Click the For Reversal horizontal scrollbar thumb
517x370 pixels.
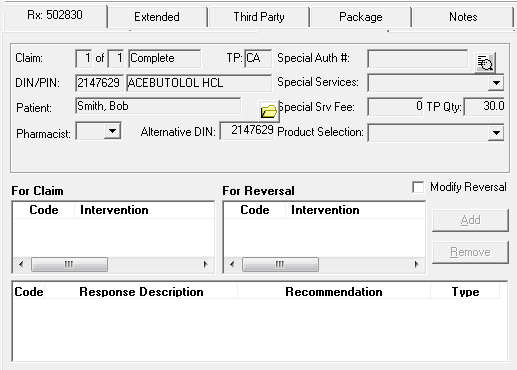(x=280, y=265)
